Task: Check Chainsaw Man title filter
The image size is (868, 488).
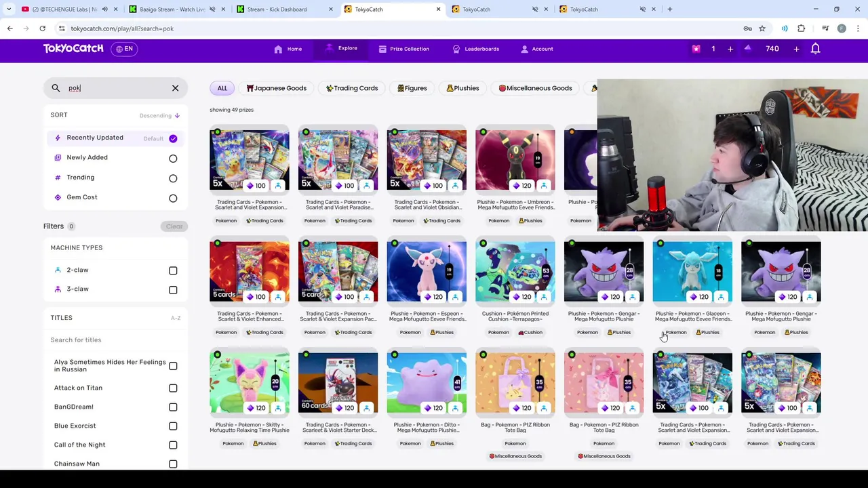Action: (x=173, y=464)
